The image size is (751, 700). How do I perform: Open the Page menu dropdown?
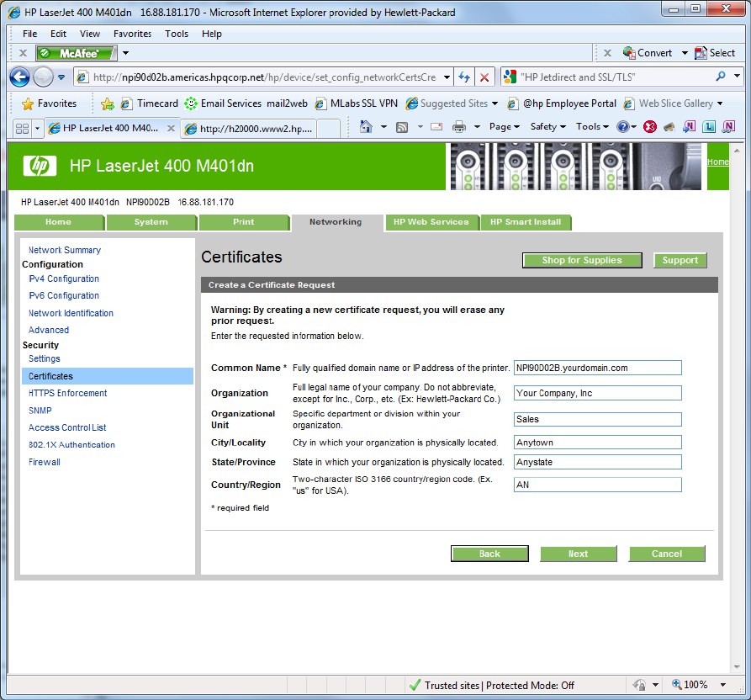pos(505,127)
